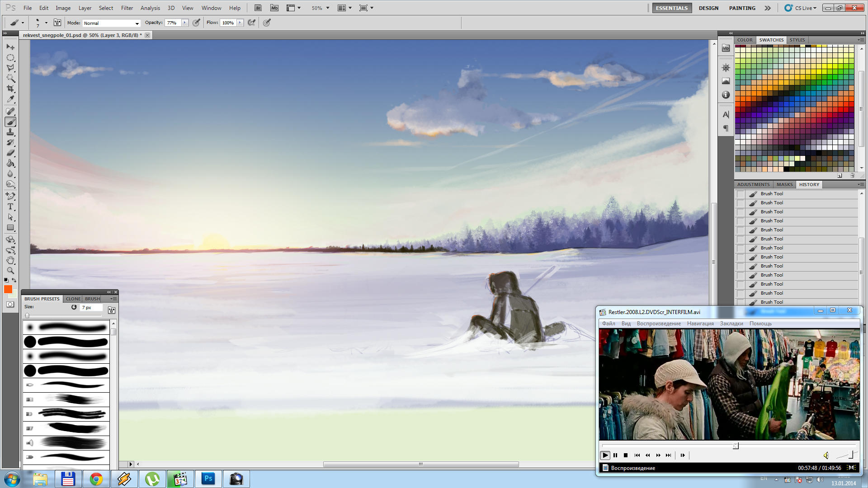Viewport: 868px width, 488px height.
Task: Set history brush source on first Brush Tool state
Action: click(740, 194)
